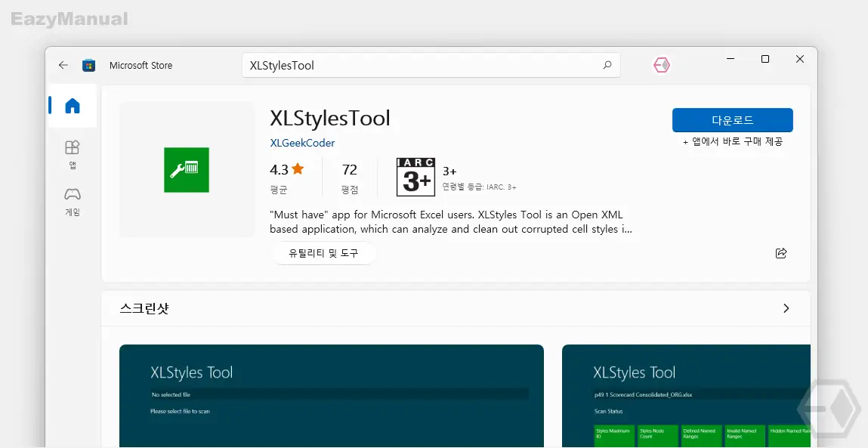Image resolution: width=868 pixels, height=448 pixels.
Task: Open the XLGeekCoder publisher link
Action: pos(302,143)
